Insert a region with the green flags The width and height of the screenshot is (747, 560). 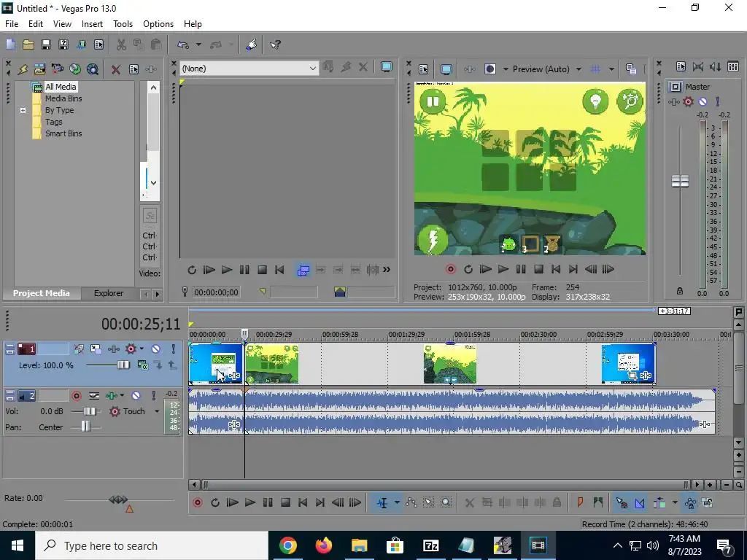point(598,502)
